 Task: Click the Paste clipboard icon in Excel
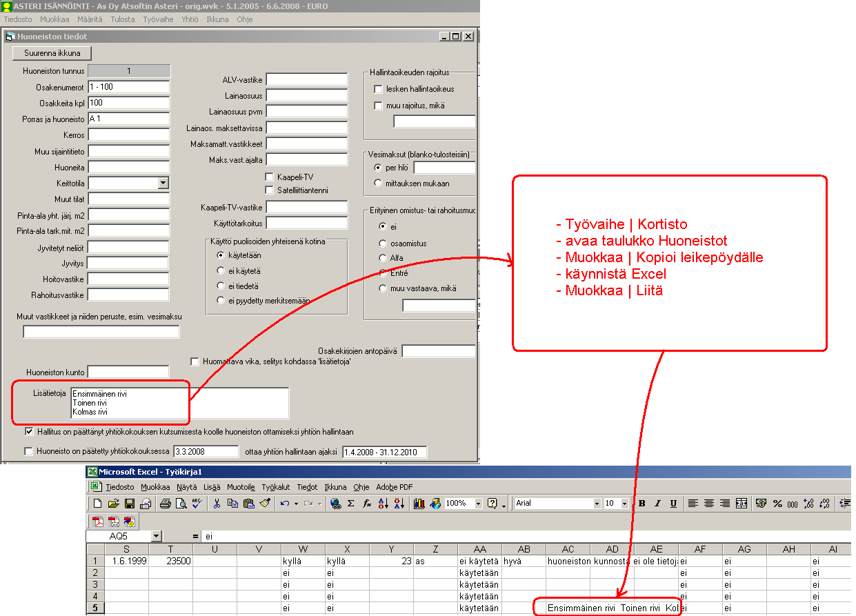tap(248, 504)
